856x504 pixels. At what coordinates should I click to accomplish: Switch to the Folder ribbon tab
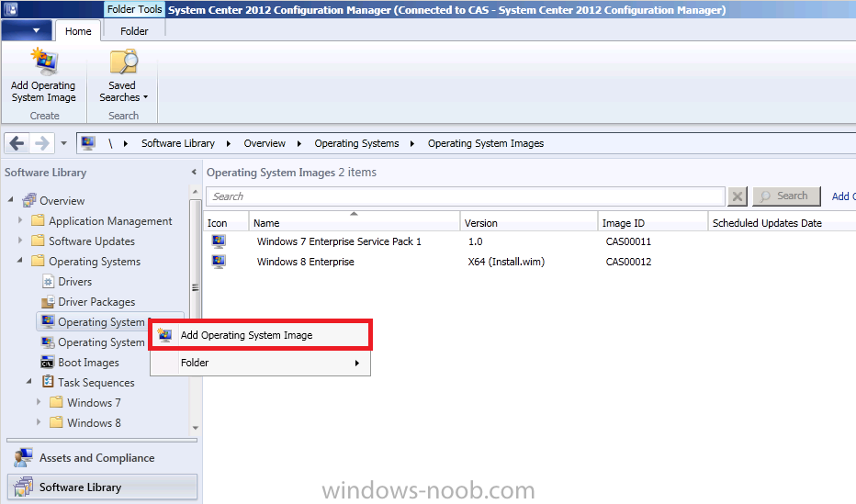click(x=134, y=31)
